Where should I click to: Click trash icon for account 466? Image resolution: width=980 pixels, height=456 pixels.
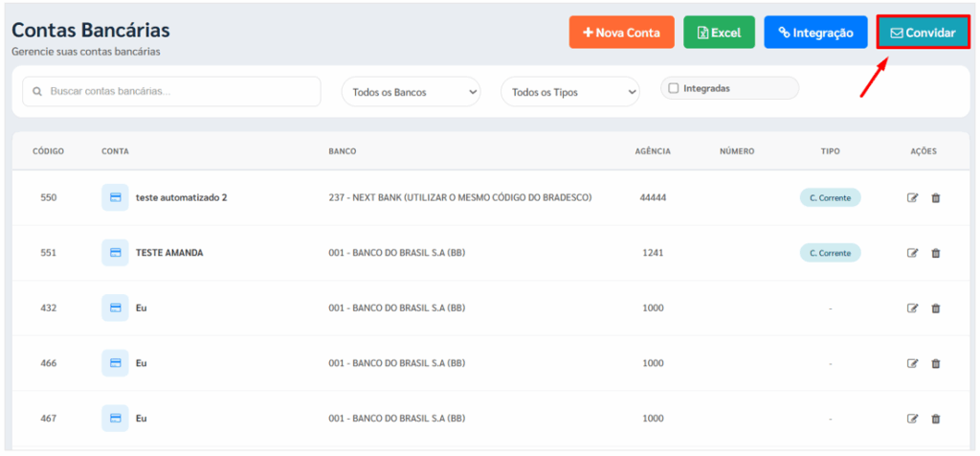tap(936, 364)
